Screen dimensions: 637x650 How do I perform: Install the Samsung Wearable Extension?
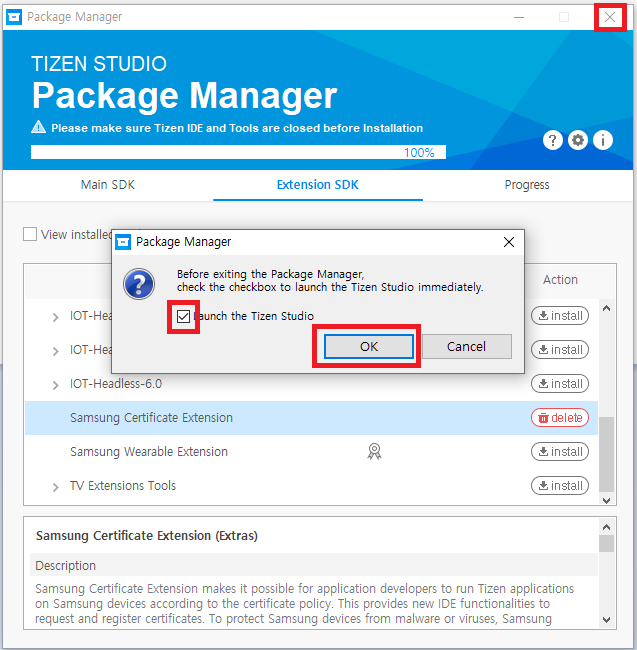[x=560, y=452]
